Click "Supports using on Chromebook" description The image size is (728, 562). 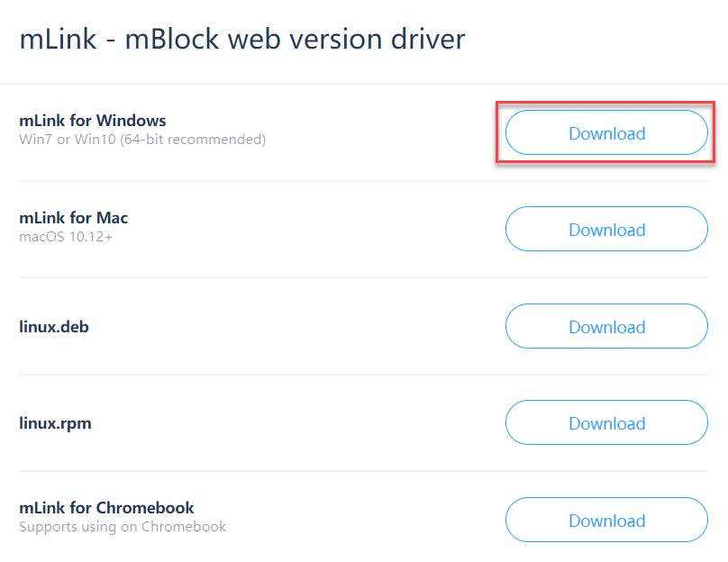[x=123, y=527]
